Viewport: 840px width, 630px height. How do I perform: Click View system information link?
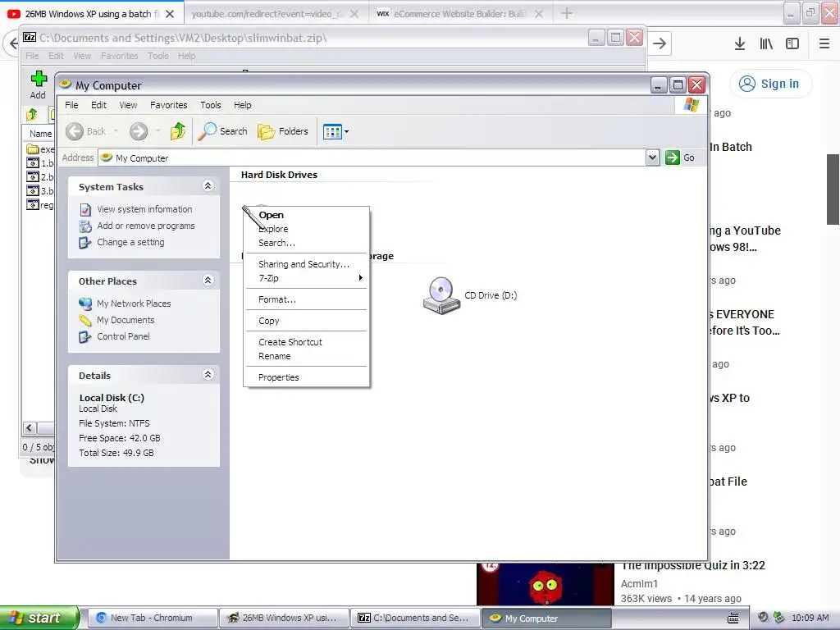pos(144,209)
